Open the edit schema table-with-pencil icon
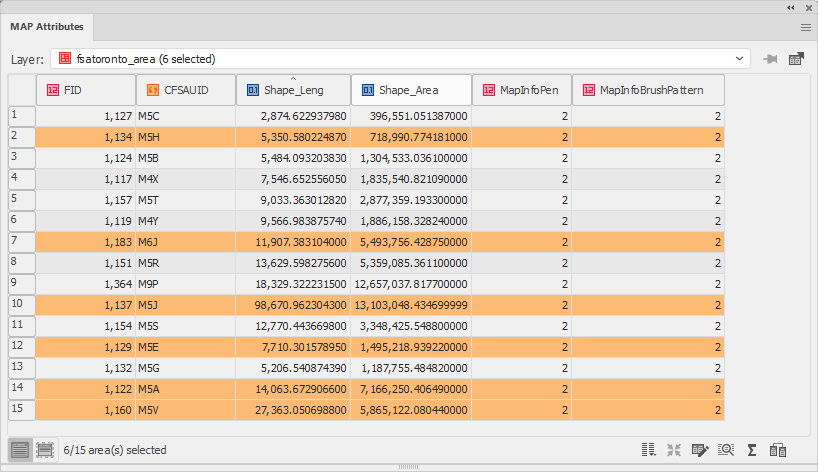818x472 pixels. tap(700, 450)
